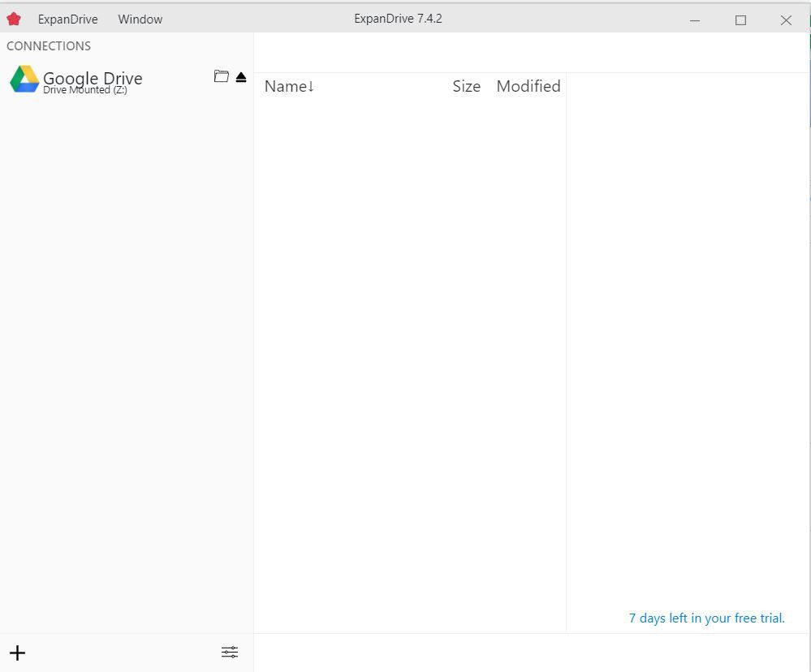The image size is (811, 672).
Task: Sort files by Modified column
Action: [528, 86]
